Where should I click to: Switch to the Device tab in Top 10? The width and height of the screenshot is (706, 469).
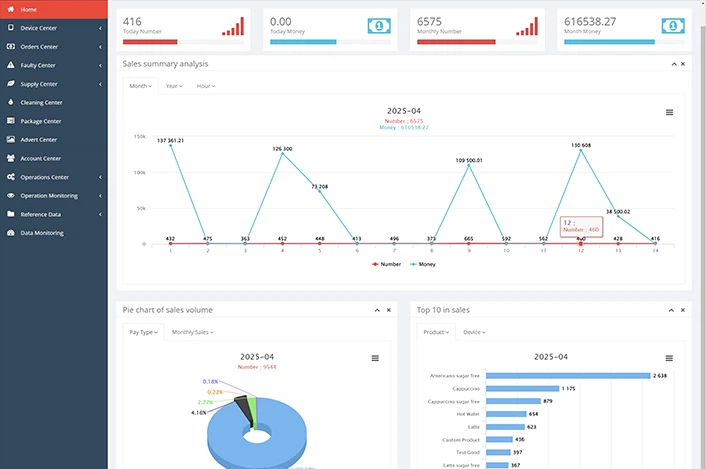(x=473, y=332)
